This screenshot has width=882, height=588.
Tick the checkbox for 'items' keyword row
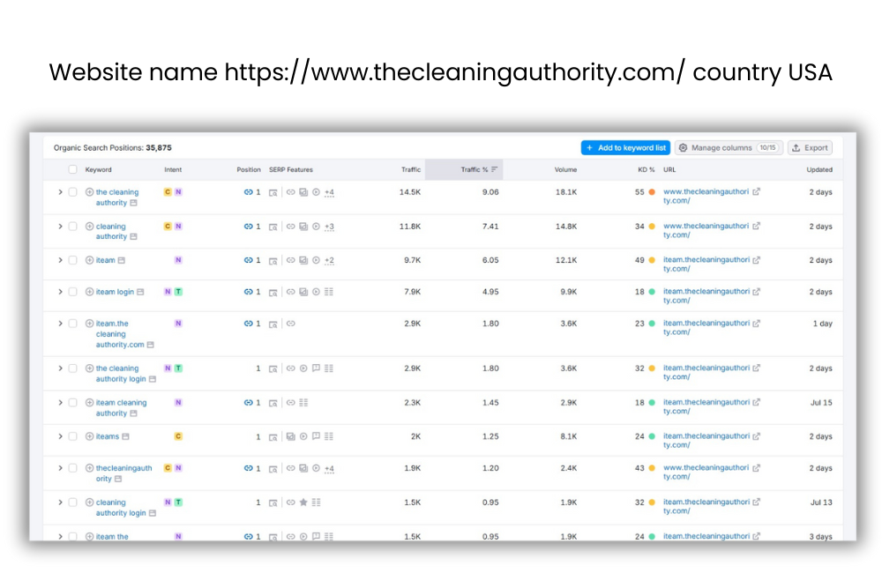pos(73,436)
